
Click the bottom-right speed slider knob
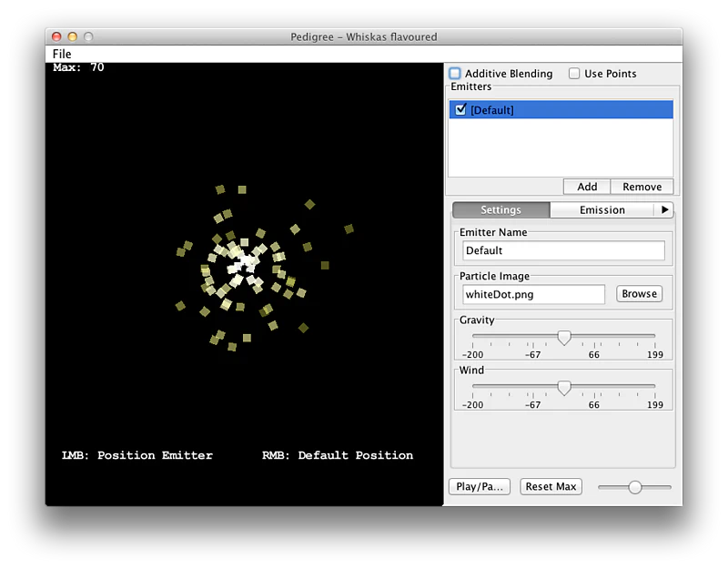(634, 487)
